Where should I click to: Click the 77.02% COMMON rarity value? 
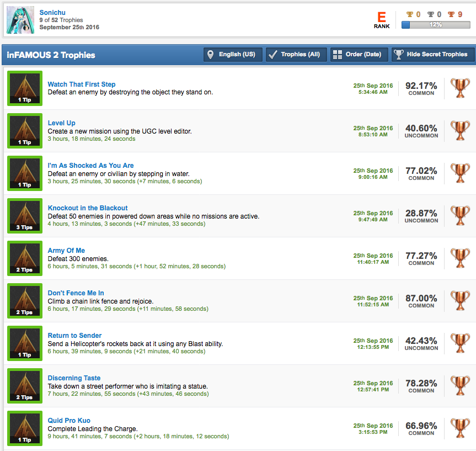click(421, 173)
